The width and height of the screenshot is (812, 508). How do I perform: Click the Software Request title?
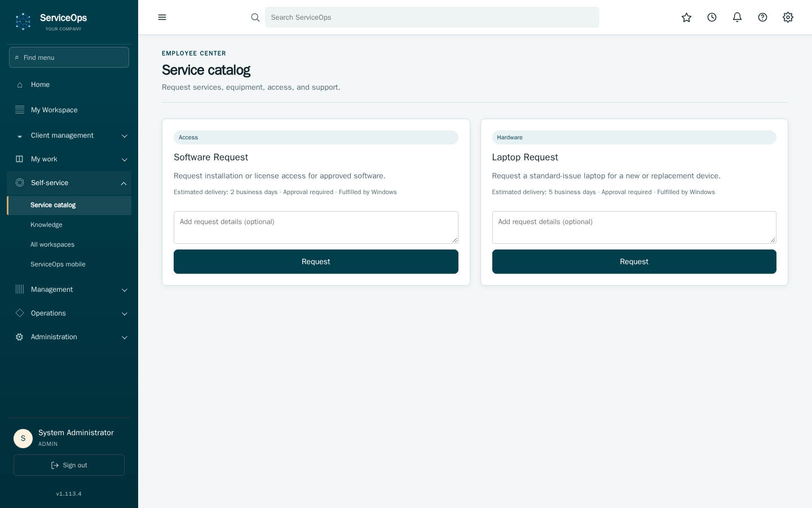click(211, 157)
